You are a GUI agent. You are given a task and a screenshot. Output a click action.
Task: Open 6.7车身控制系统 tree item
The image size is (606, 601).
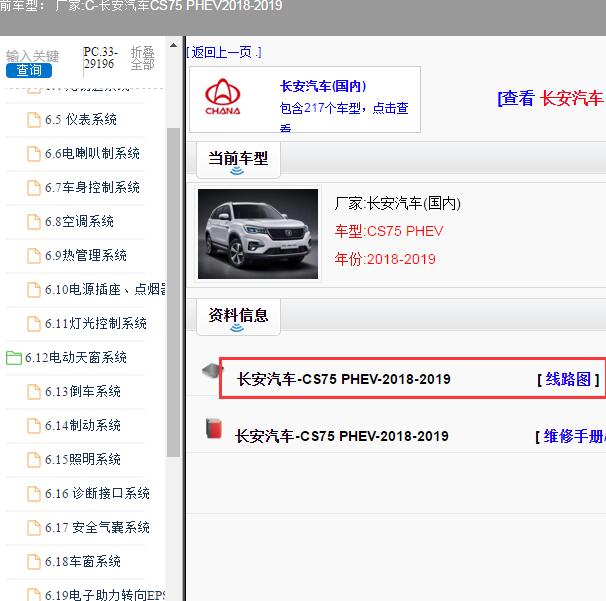tap(92, 187)
